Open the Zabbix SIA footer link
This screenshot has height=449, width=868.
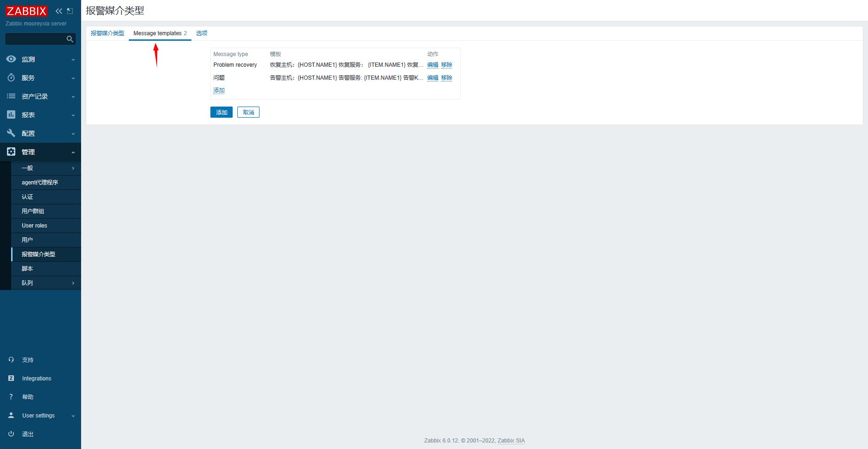click(x=511, y=441)
